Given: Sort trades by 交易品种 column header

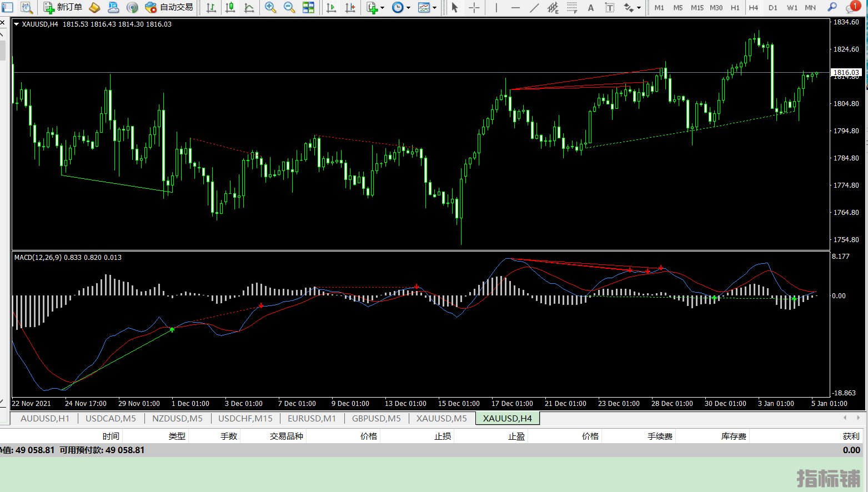Looking at the screenshot, I should [x=287, y=436].
